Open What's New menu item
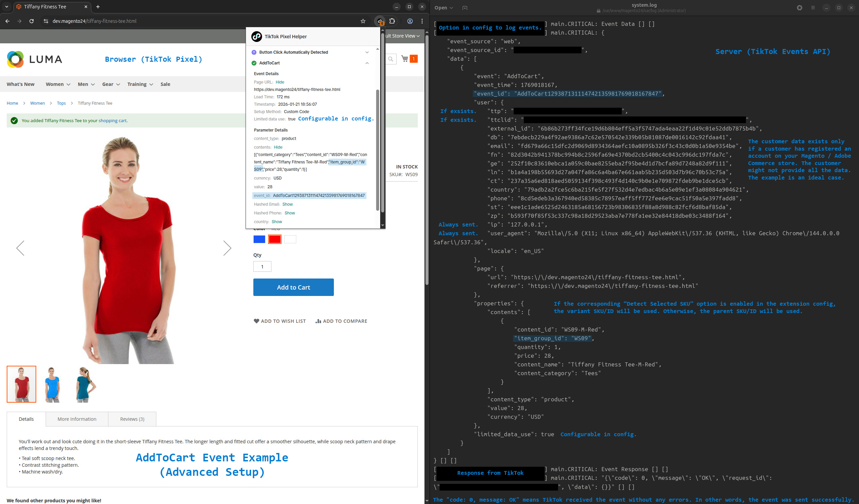Screen dimensions: 859x504 coord(20,84)
